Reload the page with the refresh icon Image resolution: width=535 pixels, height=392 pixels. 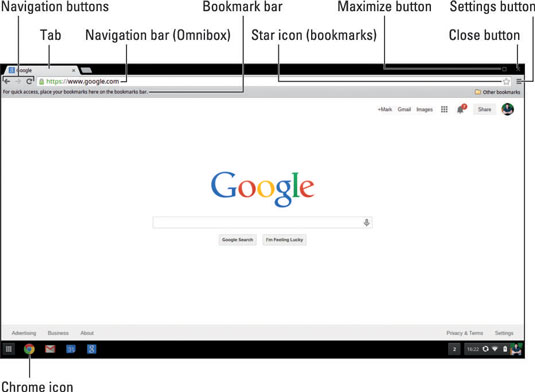click(x=30, y=81)
